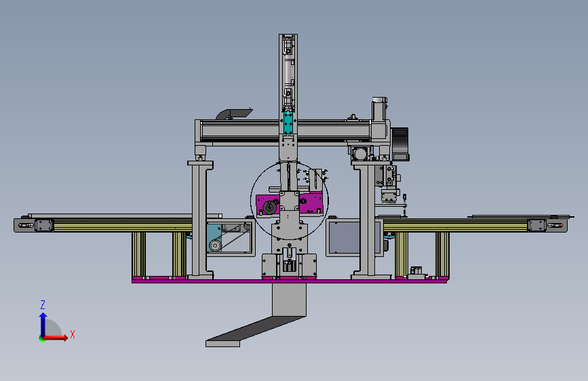Select the left gantry support column
The width and height of the screenshot is (588, 381).
click(200, 220)
